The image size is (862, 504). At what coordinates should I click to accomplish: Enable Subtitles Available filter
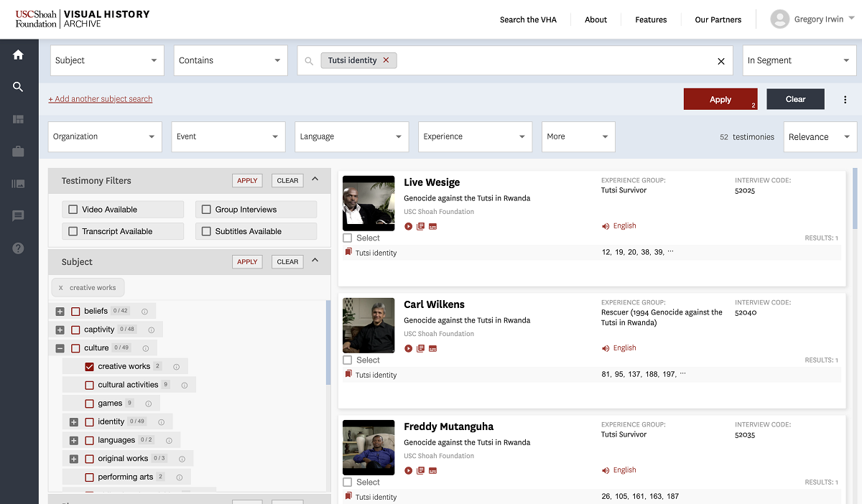[207, 231]
